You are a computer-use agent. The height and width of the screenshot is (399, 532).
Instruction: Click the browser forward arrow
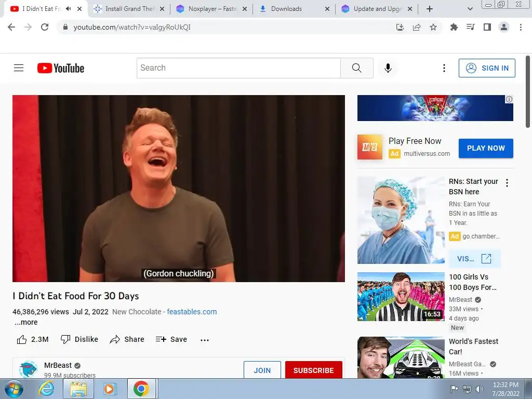[x=28, y=27]
